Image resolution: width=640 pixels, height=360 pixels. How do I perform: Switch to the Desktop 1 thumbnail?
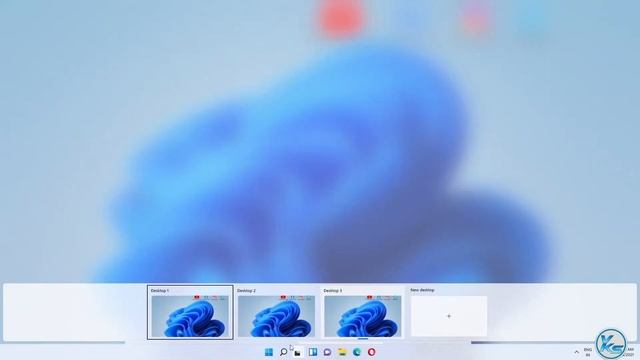(x=190, y=316)
